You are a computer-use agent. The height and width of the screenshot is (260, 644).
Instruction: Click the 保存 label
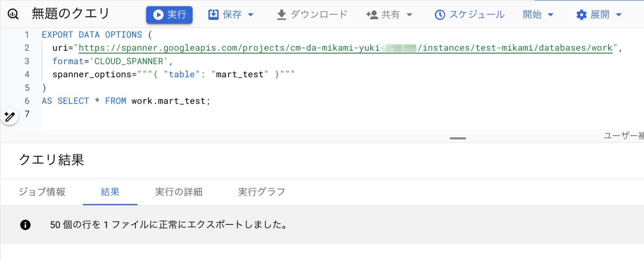click(232, 15)
